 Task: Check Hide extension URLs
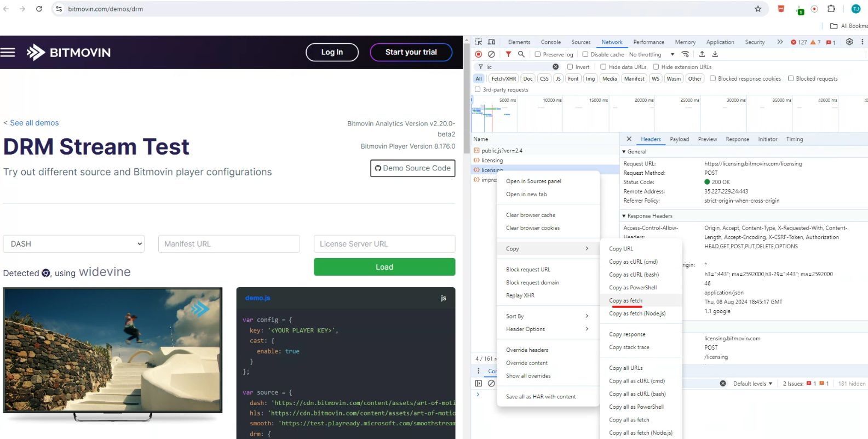pyautogui.click(x=656, y=67)
